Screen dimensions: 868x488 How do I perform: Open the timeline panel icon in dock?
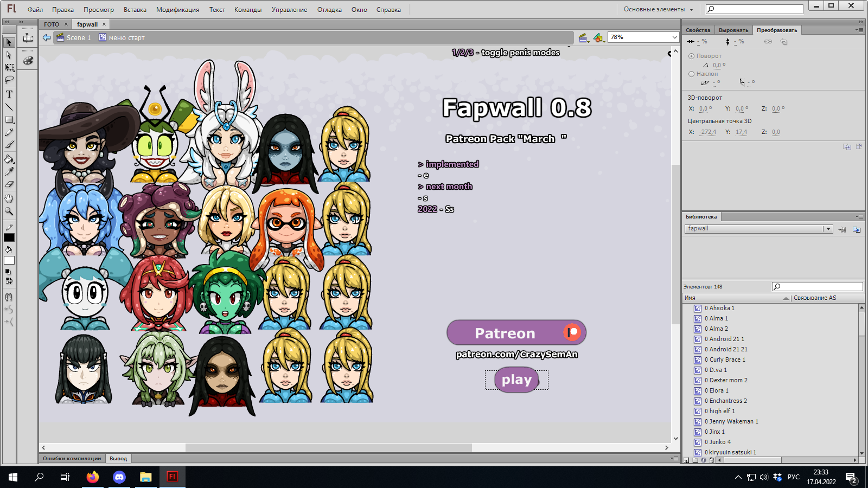tap(28, 38)
